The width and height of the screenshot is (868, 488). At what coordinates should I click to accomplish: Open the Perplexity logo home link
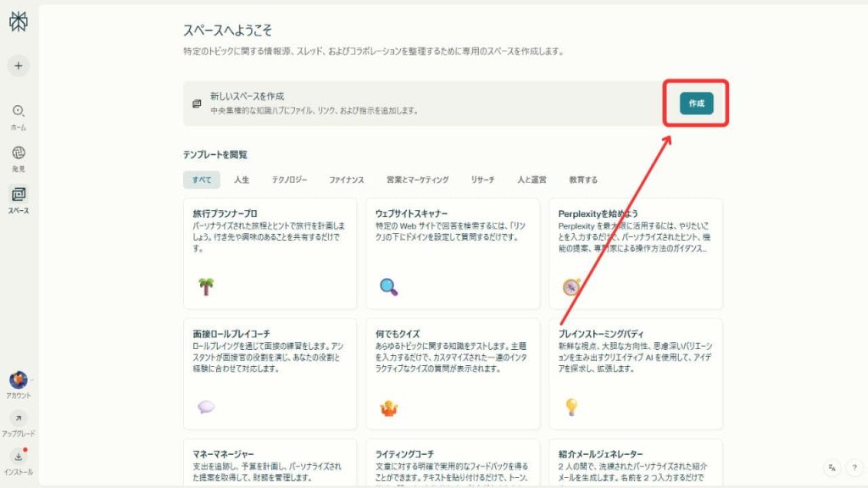[x=19, y=21]
